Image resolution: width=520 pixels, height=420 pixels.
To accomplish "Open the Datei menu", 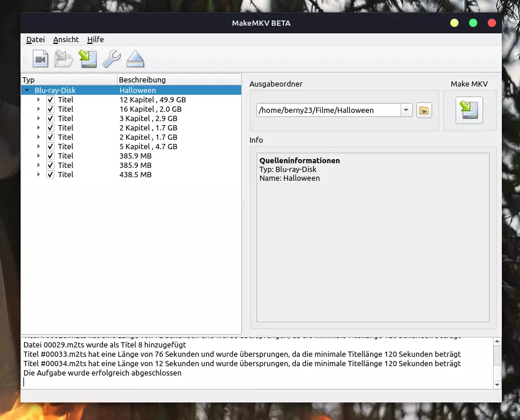I will click(36, 39).
